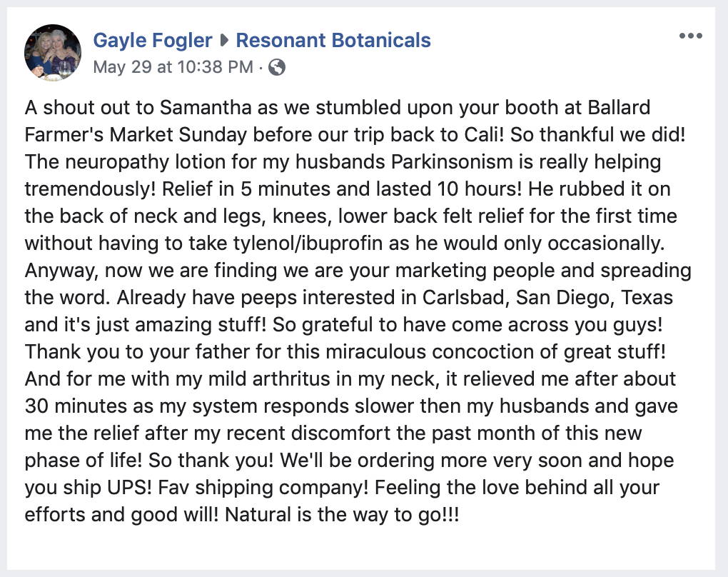Visit the Resonant Botanicals page link
Screen dimensions: 728x577
point(333,41)
